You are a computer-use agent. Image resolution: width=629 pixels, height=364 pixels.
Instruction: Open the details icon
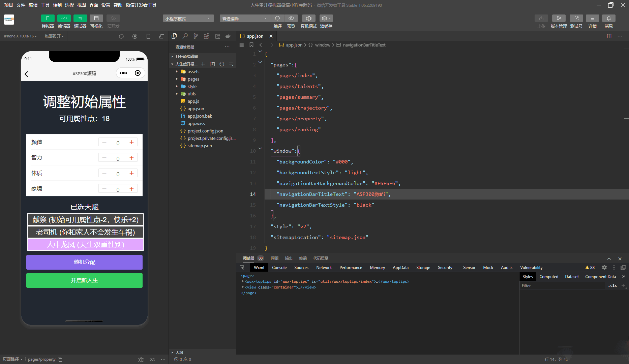pyautogui.click(x=592, y=18)
